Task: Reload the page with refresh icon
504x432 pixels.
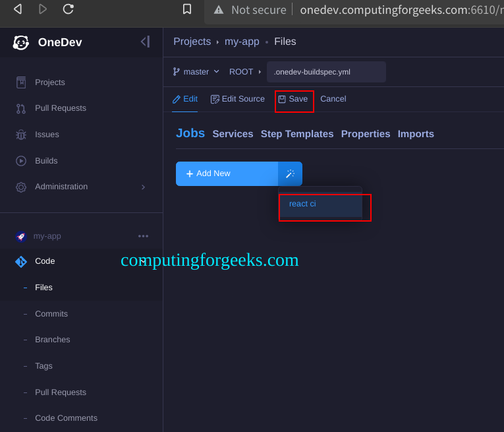Action: (68, 9)
